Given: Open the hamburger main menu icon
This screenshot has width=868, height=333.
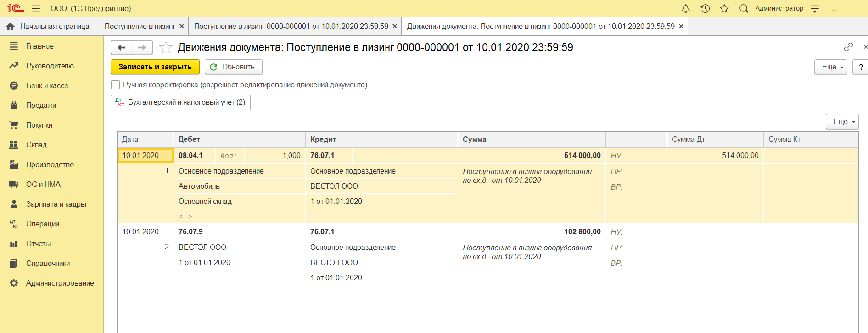Looking at the screenshot, I should [x=36, y=9].
